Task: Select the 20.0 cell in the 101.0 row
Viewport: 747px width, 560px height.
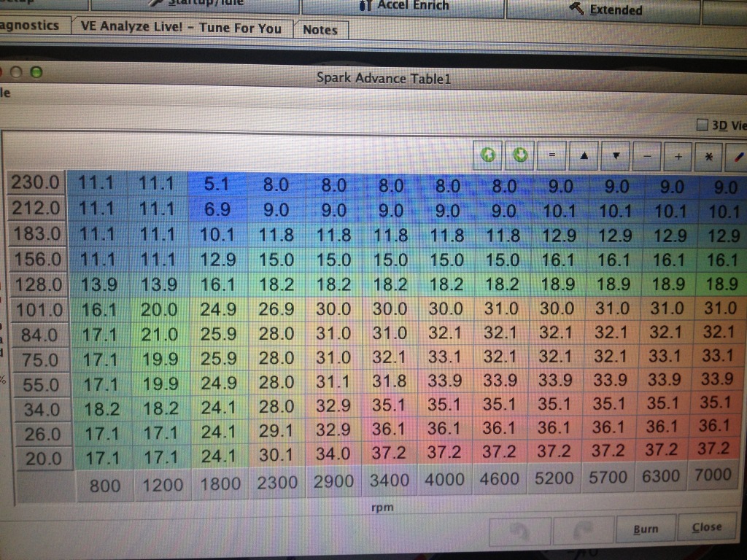Action: tap(158, 309)
